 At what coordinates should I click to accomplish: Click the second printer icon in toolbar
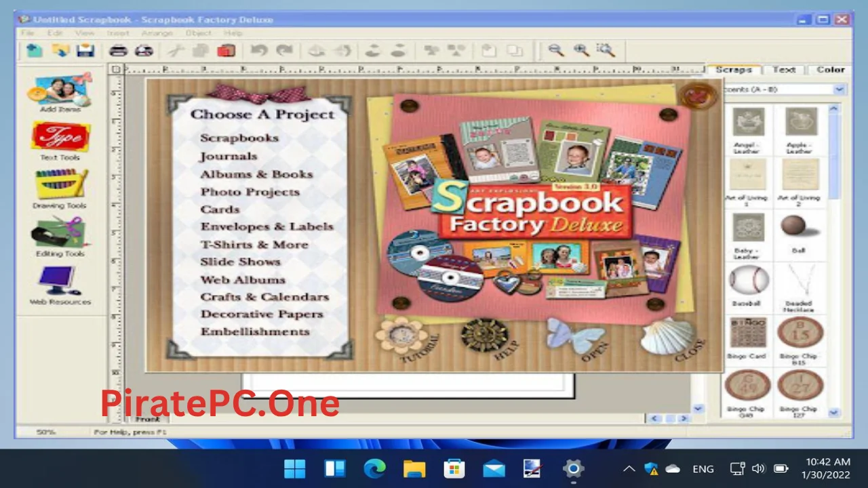(x=144, y=50)
